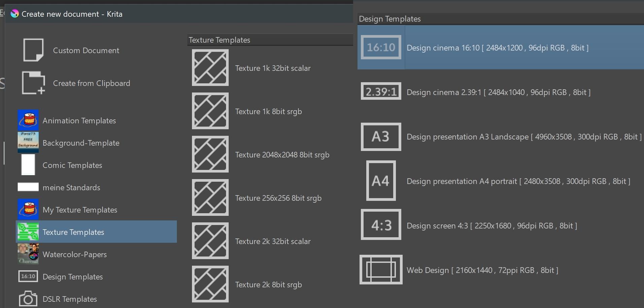The width and height of the screenshot is (644, 308).
Task: Pick the Texture 256x256 8bit srgb thumbnail
Action: pos(210,197)
